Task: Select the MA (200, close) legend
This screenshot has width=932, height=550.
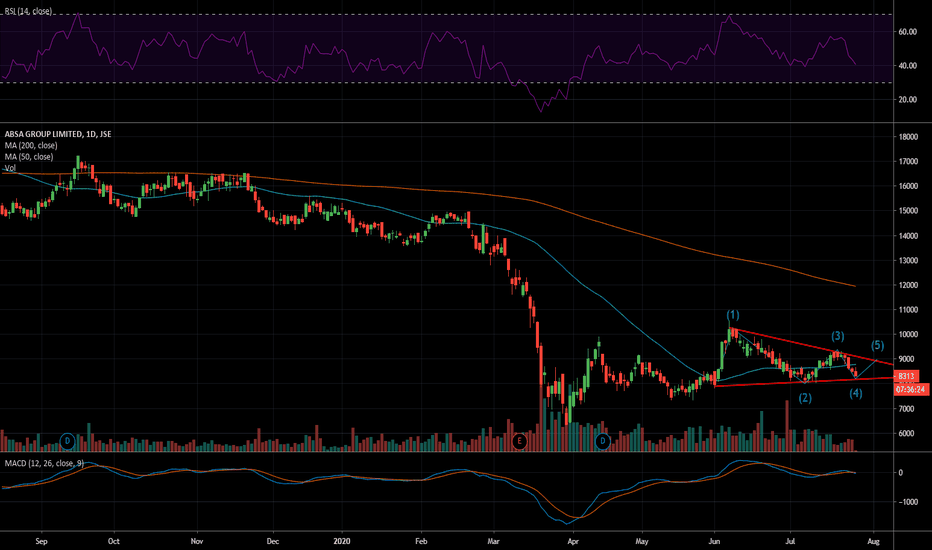Action: coord(31,145)
